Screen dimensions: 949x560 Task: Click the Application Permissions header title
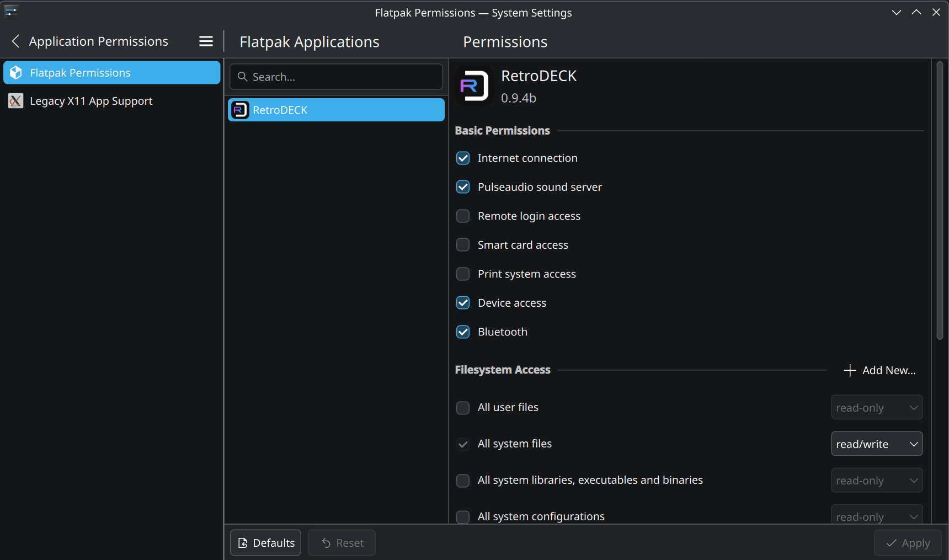tap(98, 41)
